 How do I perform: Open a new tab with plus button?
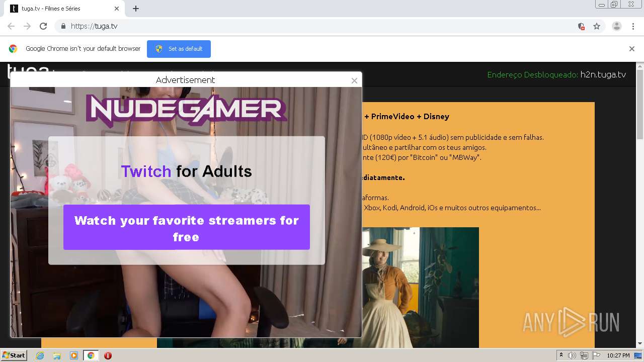pos(136,9)
